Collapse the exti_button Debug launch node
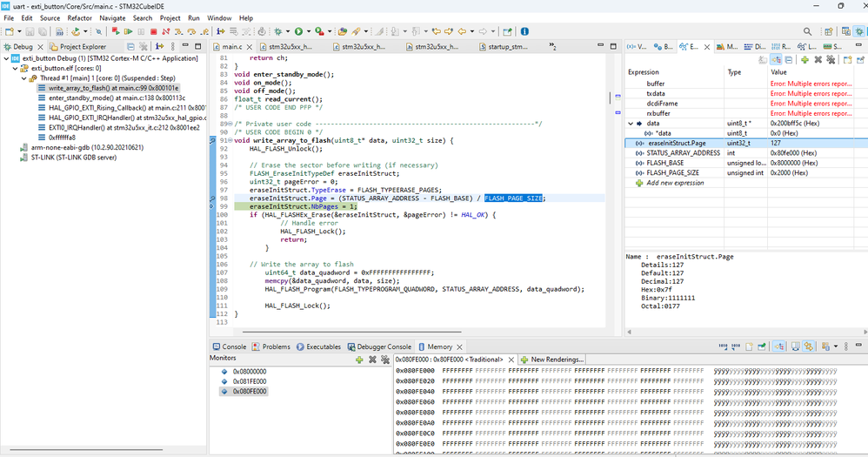The image size is (868, 457). click(x=7, y=58)
